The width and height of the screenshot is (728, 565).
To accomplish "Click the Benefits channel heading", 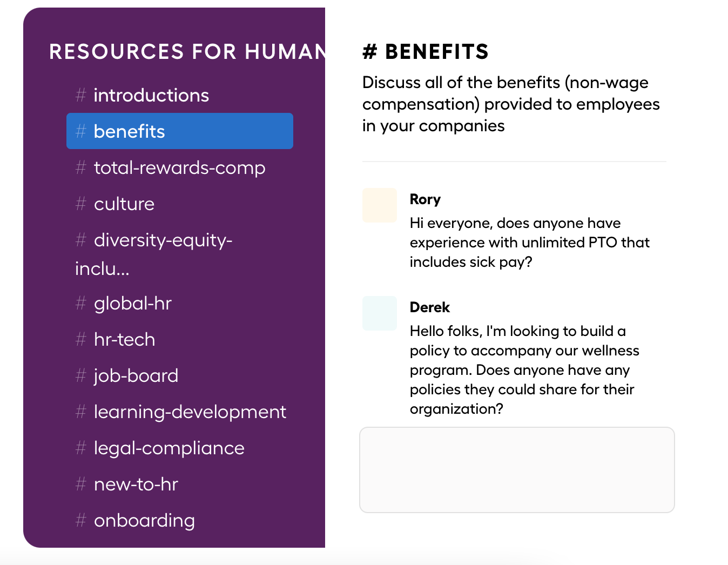I will [x=426, y=52].
